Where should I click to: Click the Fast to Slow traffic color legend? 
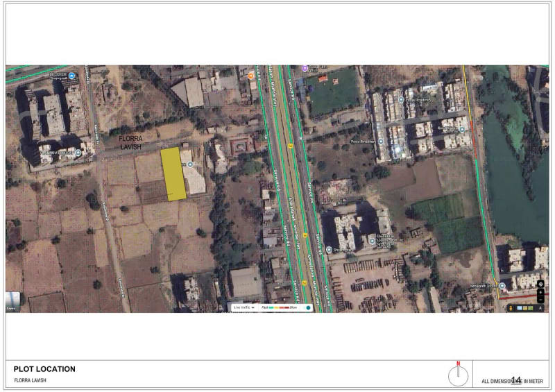point(280,307)
